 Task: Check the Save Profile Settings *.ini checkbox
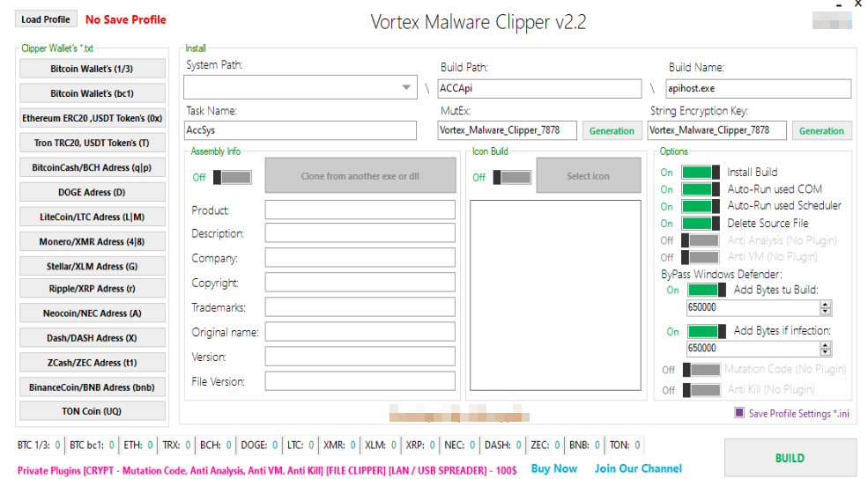(x=739, y=413)
